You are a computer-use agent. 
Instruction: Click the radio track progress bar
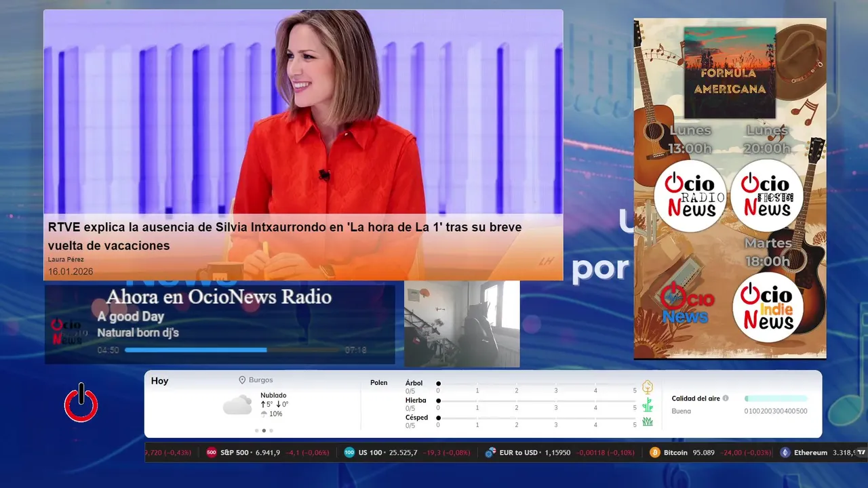point(232,350)
